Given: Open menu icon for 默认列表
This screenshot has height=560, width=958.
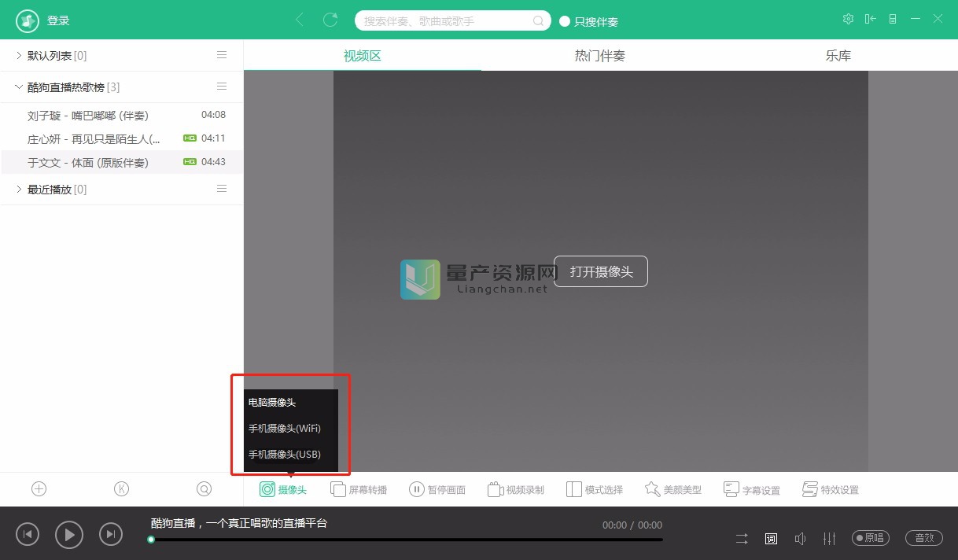Looking at the screenshot, I should click(x=222, y=55).
